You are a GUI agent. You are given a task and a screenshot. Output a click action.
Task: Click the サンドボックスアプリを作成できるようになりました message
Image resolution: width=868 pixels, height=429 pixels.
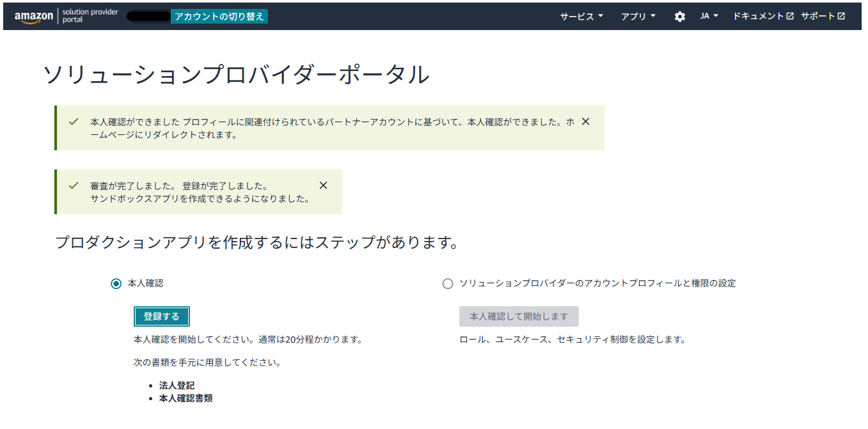point(200,199)
